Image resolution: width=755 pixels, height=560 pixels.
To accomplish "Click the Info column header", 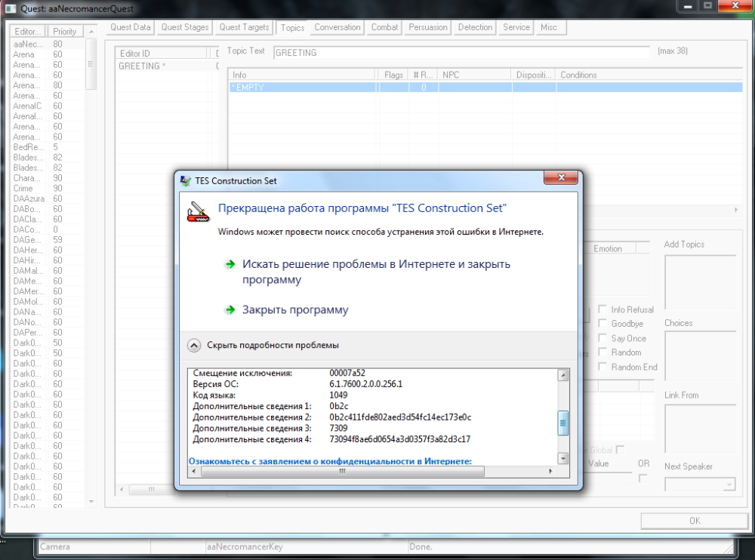I will [301, 75].
